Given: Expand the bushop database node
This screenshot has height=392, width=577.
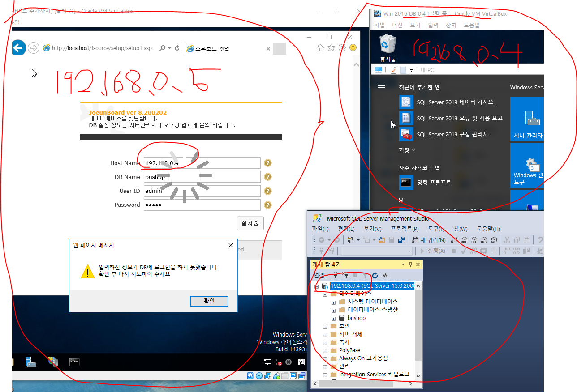Looking at the screenshot, I should click(333, 318).
